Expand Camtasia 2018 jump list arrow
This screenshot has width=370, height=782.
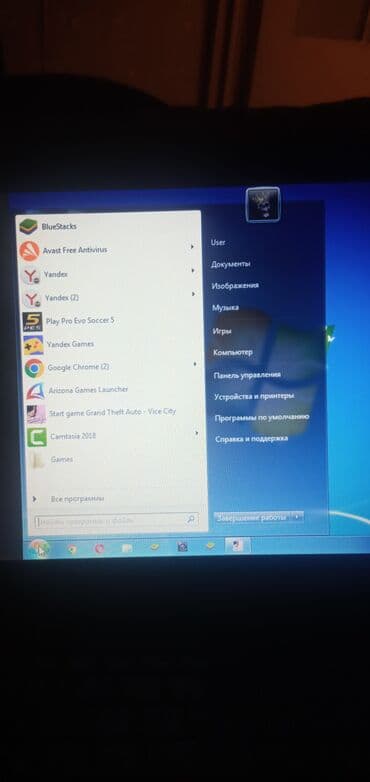[196, 433]
